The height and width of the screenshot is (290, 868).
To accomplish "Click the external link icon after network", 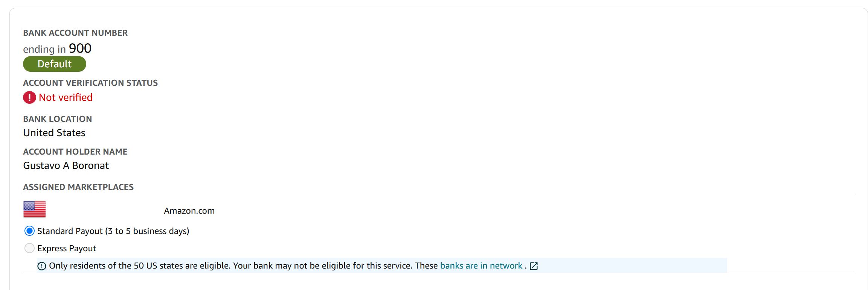I will (x=534, y=266).
